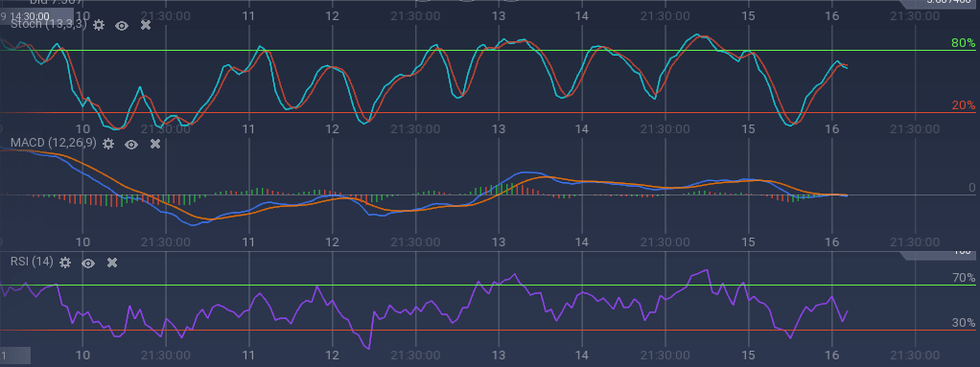Image resolution: width=980 pixels, height=367 pixels.
Task: Click the MACD (12,26,9) label
Action: (54, 144)
